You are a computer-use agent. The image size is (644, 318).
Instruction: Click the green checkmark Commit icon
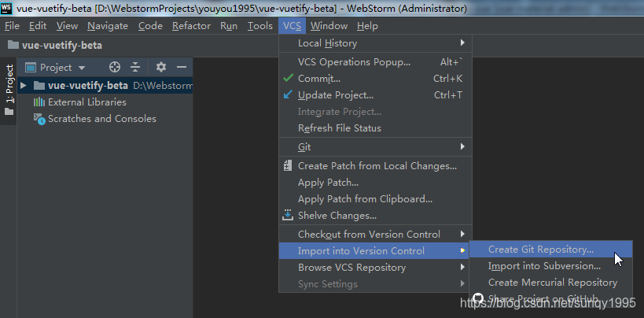[289, 78]
